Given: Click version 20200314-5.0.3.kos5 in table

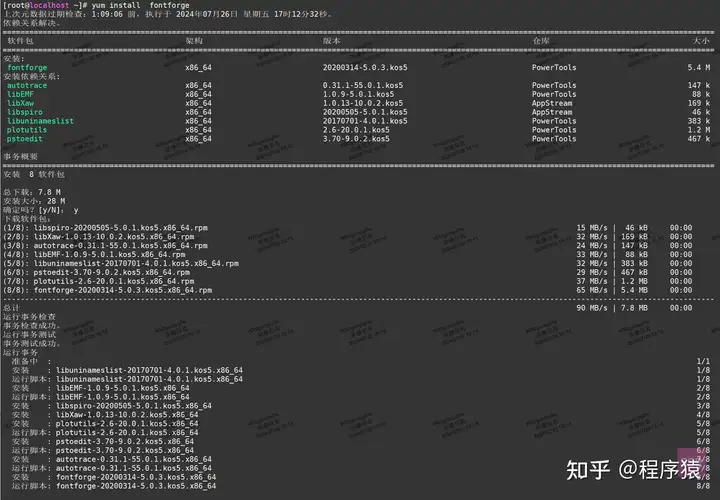Looking at the screenshot, I should coord(365,67).
